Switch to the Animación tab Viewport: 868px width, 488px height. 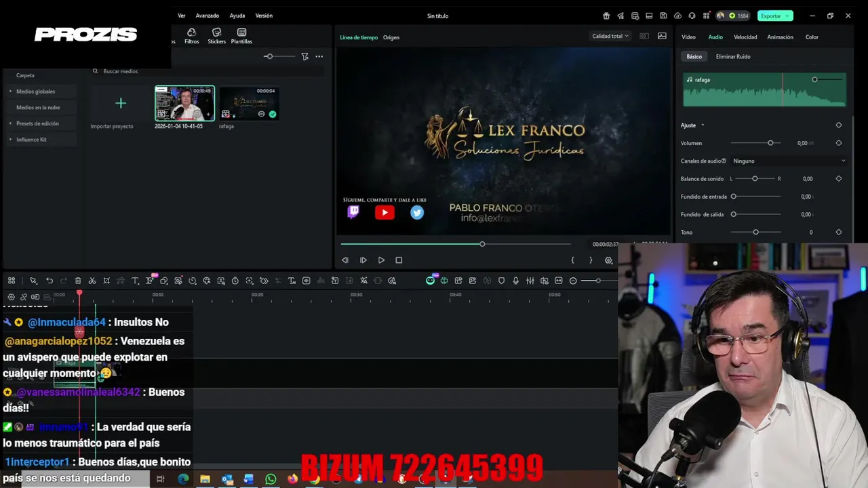point(780,37)
